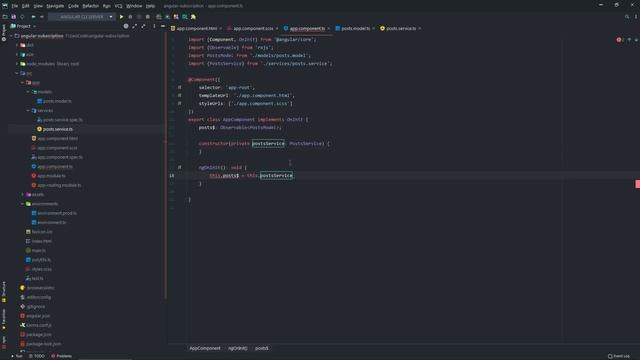Click the red error indicator in editor
640x360 pixels.
coord(620,40)
